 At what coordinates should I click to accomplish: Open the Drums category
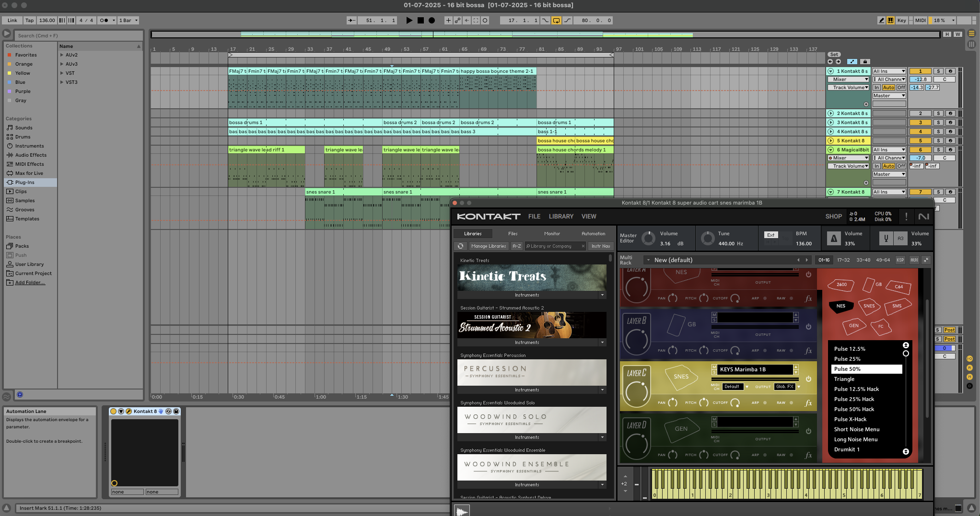coord(23,137)
